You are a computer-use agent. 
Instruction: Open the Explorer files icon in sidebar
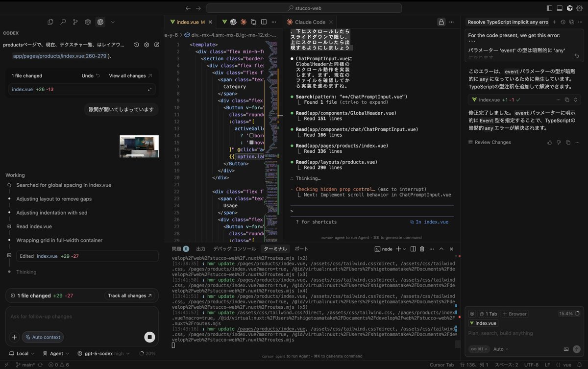50,22
